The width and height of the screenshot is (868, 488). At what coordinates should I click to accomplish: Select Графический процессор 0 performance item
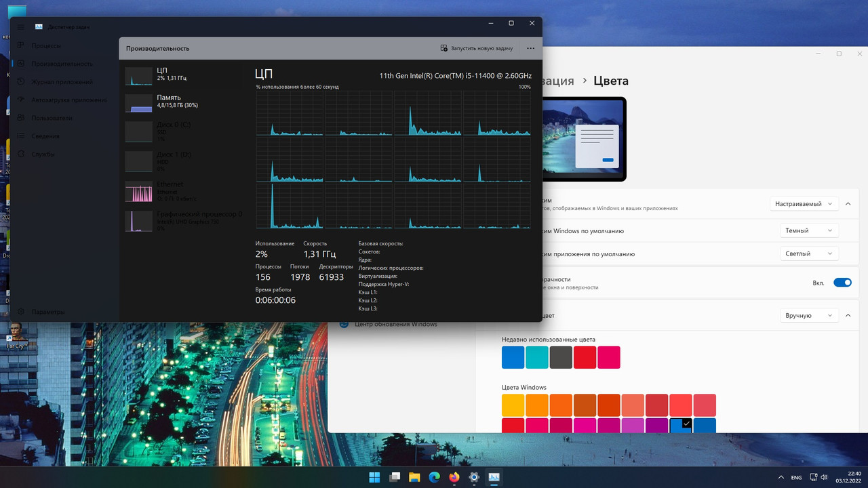[182, 221]
